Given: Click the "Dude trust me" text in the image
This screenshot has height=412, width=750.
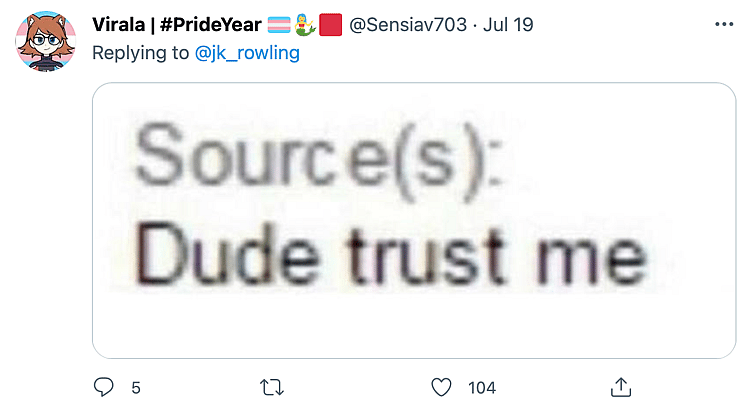Looking at the screenshot, I should point(389,258).
